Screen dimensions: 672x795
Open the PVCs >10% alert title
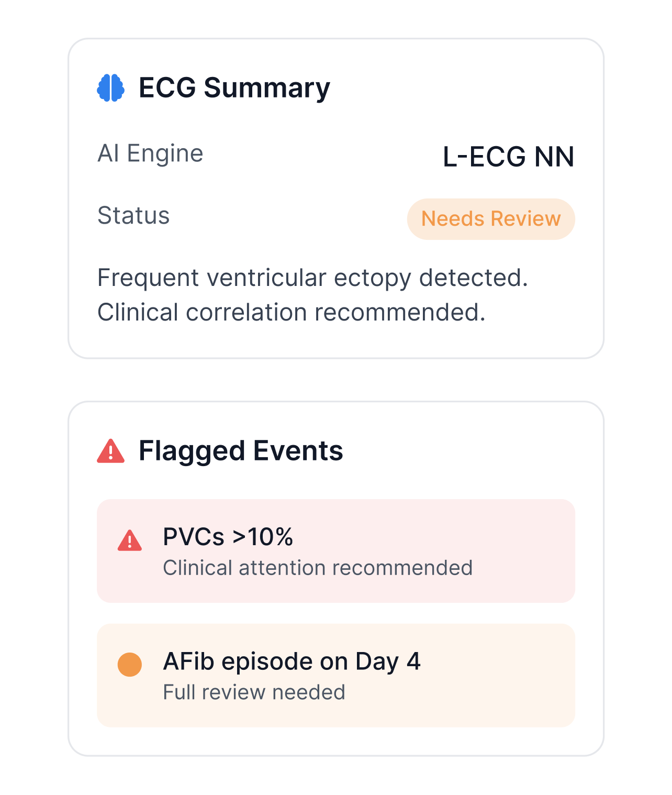pyautogui.click(x=228, y=537)
